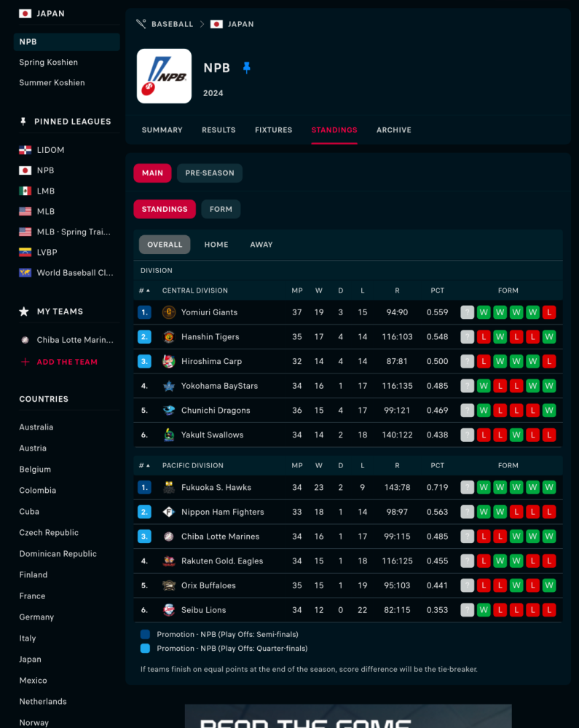Click the Japan flag in breadcrumb

coord(216,24)
